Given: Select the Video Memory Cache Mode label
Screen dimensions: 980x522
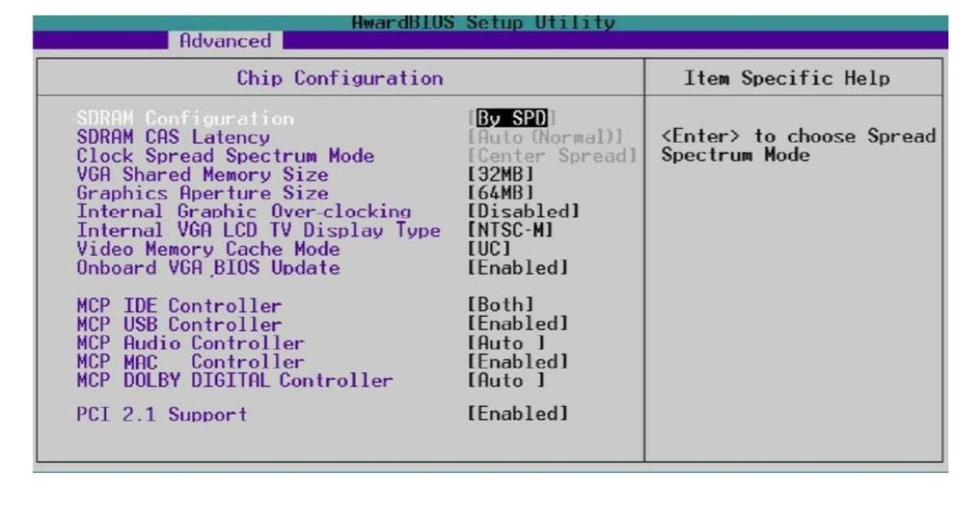Looking at the screenshot, I should [208, 250].
